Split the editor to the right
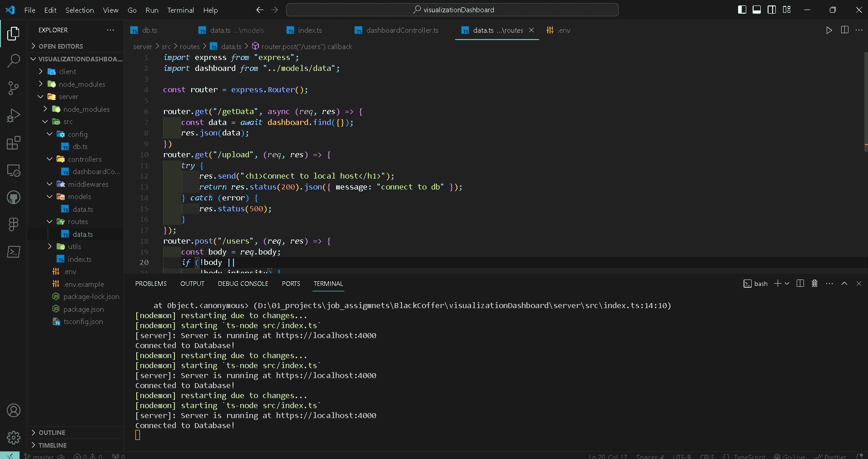This screenshot has height=459, width=868. click(x=844, y=30)
